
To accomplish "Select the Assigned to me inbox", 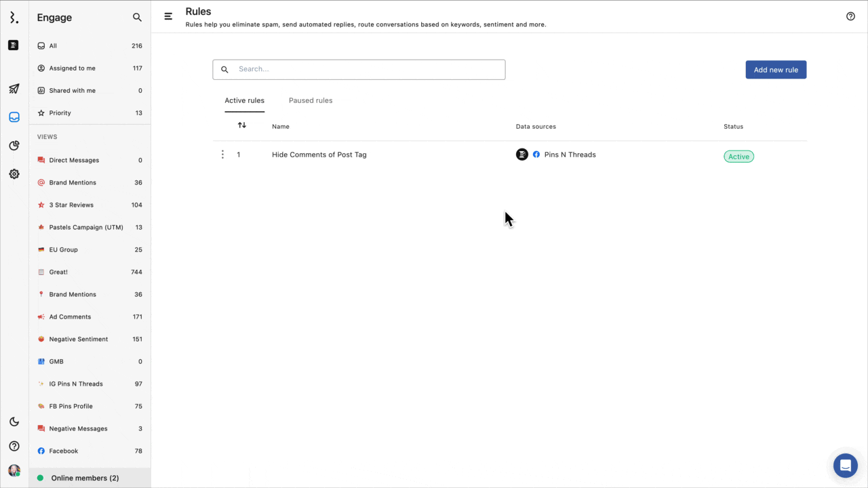I will pos(72,68).
